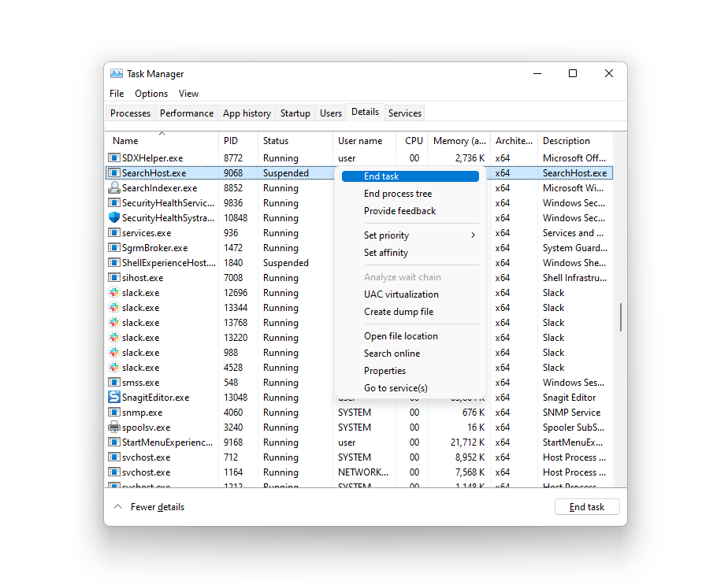Click Slack icon for PID 13768
728x585 pixels.
(x=113, y=323)
